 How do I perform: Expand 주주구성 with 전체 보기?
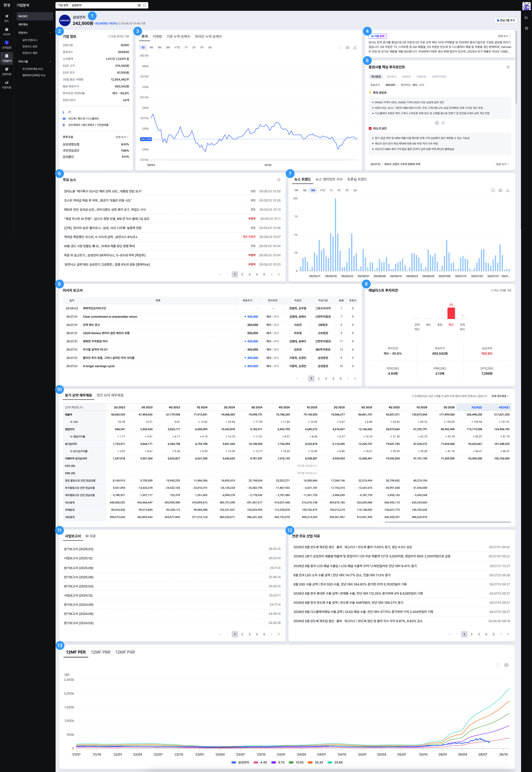pos(122,137)
